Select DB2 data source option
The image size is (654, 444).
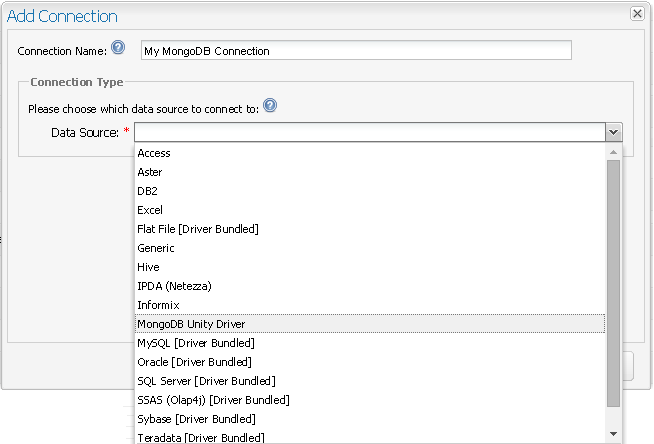coord(148,191)
